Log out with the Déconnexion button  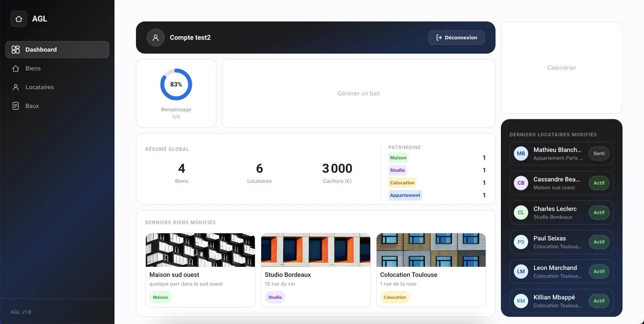pyautogui.click(x=456, y=38)
